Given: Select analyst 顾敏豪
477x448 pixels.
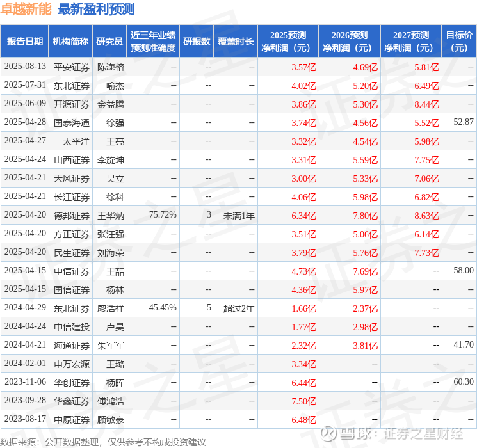Looking at the screenshot, I should pyautogui.click(x=110, y=420).
